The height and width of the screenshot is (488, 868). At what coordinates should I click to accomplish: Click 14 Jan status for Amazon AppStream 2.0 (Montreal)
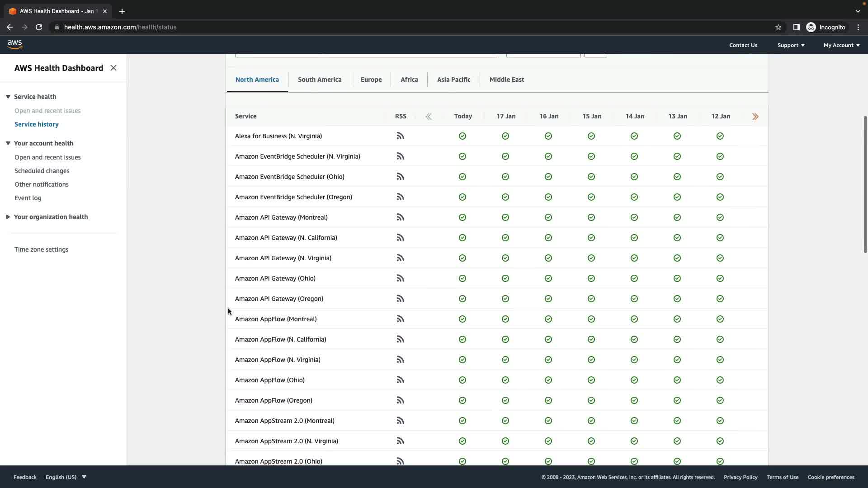point(634,421)
